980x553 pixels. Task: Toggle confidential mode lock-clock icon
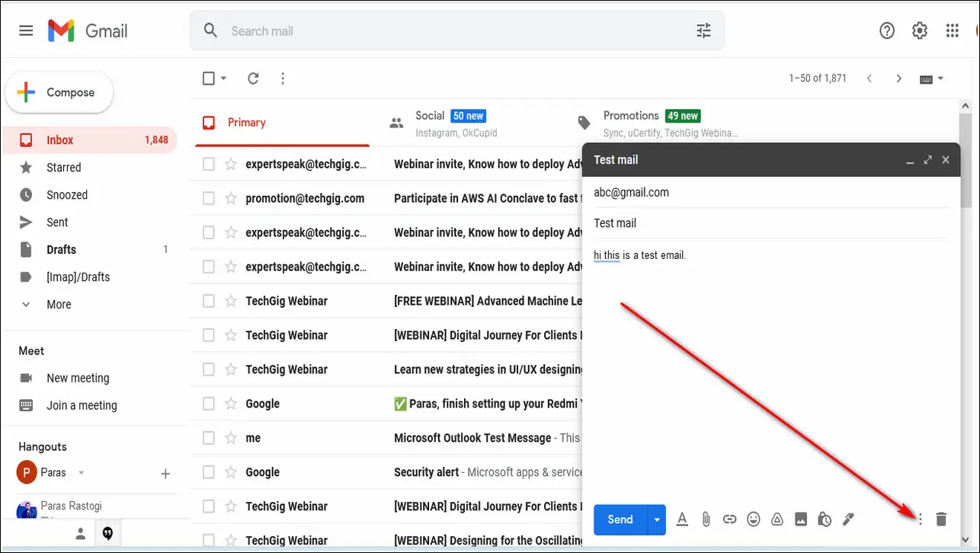click(824, 519)
